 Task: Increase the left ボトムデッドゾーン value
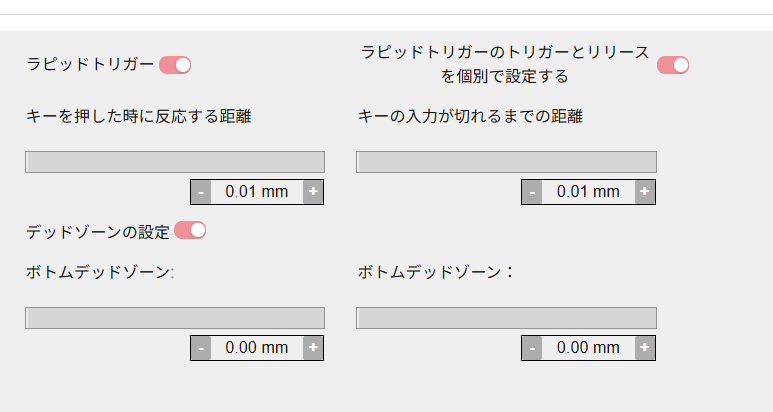click(313, 348)
